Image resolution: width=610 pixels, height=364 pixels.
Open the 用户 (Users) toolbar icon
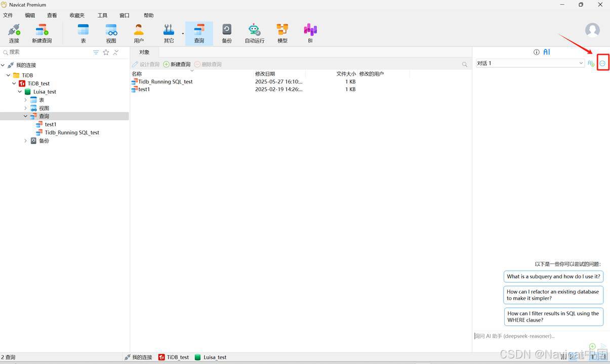click(139, 30)
